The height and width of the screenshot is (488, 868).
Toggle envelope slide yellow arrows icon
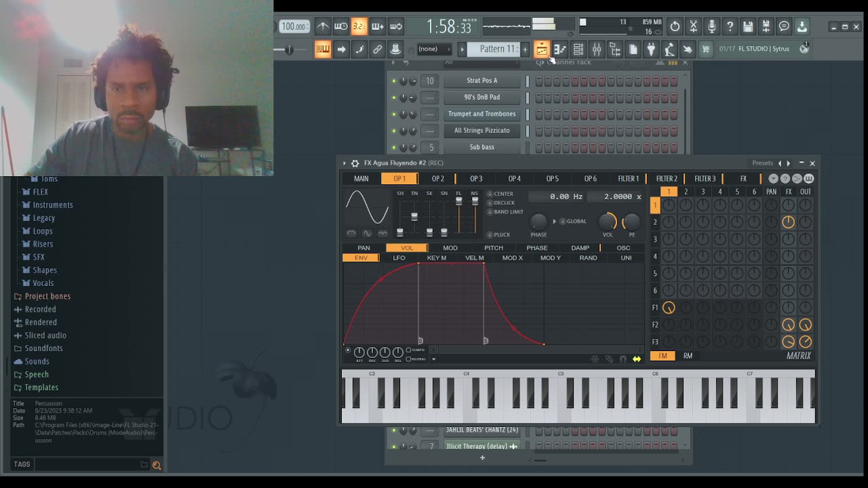[637, 359]
